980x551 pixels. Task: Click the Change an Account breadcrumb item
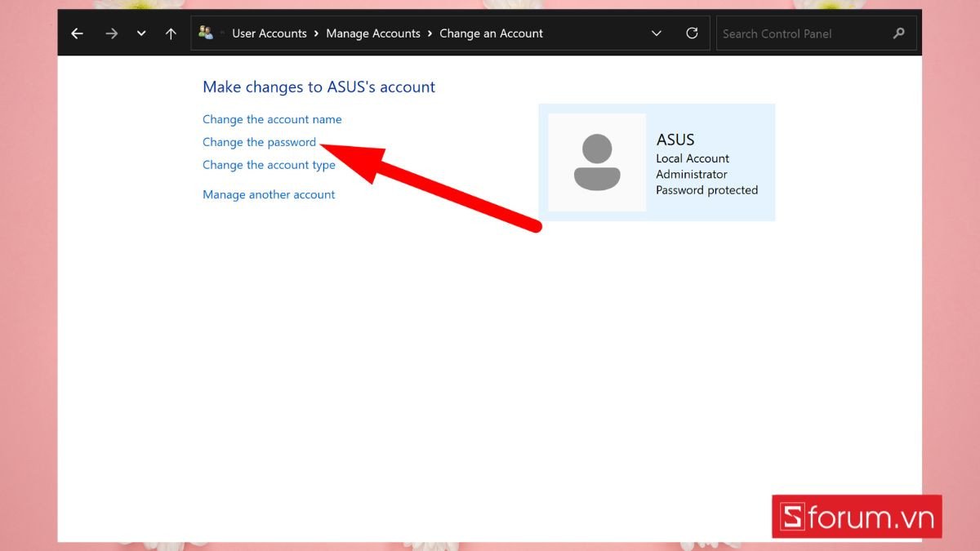tap(490, 33)
